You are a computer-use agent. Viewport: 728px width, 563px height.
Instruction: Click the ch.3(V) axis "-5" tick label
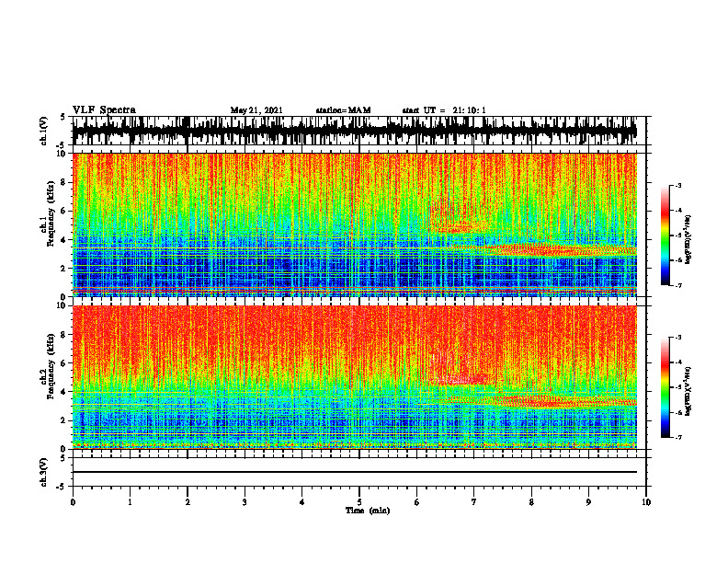62,487
